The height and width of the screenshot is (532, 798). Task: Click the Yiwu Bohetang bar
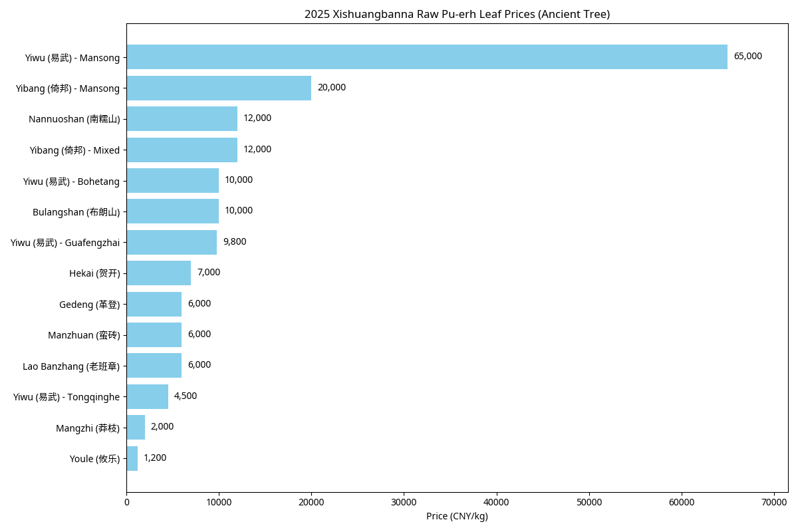[172, 180]
